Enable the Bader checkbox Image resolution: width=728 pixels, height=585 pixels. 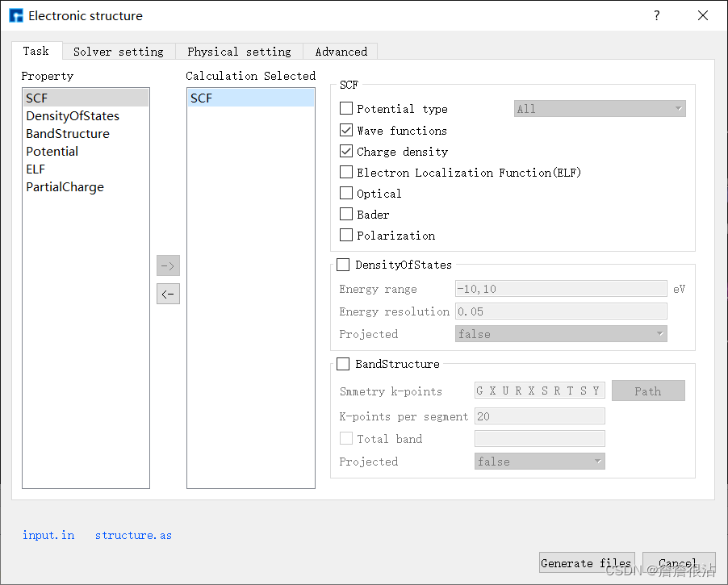point(346,214)
